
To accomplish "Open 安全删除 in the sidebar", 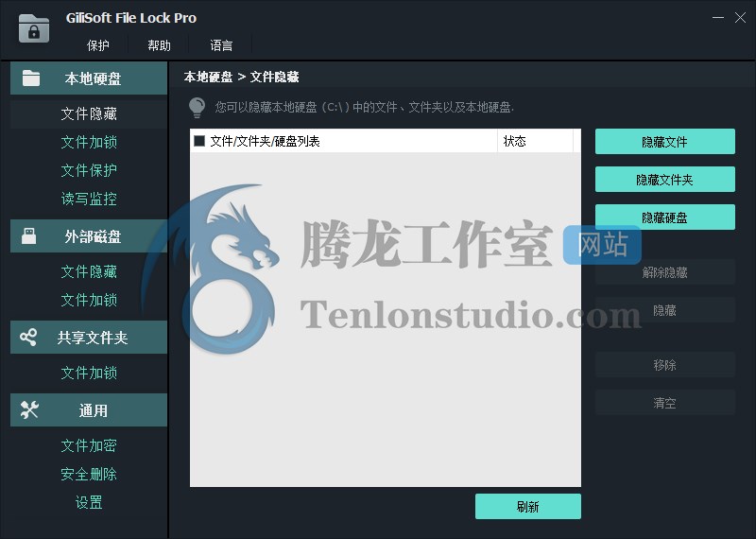I will [89, 475].
